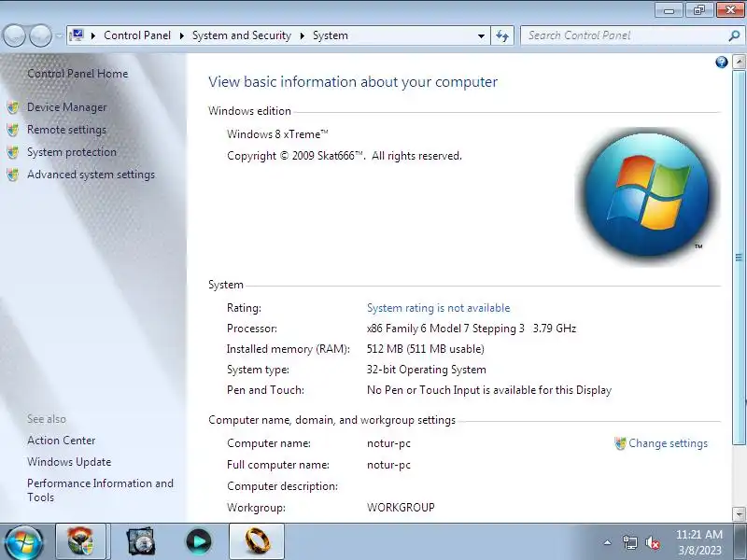Click the vertical scrollbar up arrow

739,62
